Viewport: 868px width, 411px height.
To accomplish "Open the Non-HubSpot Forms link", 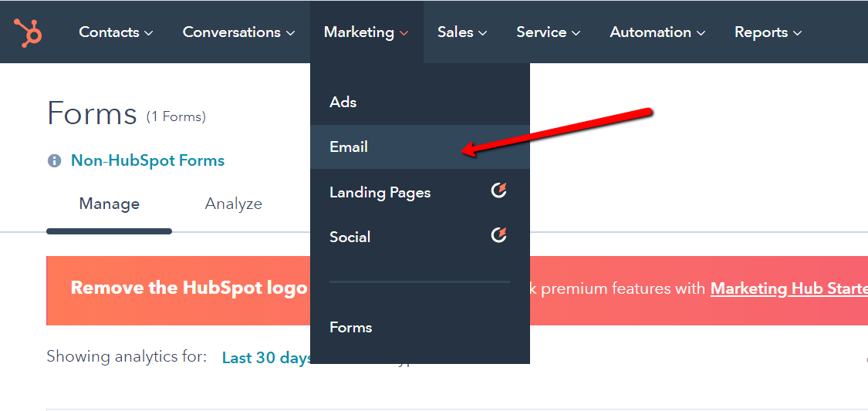I will click(x=147, y=160).
